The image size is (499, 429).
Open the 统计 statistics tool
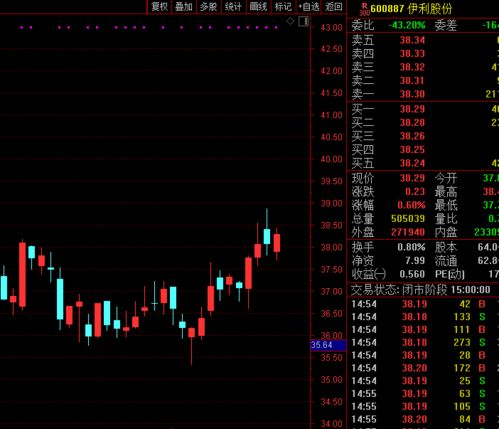point(233,7)
